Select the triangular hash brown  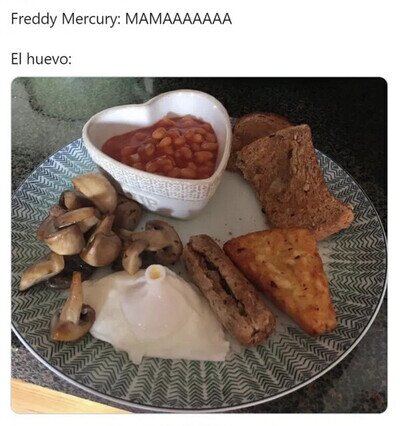click(x=283, y=278)
